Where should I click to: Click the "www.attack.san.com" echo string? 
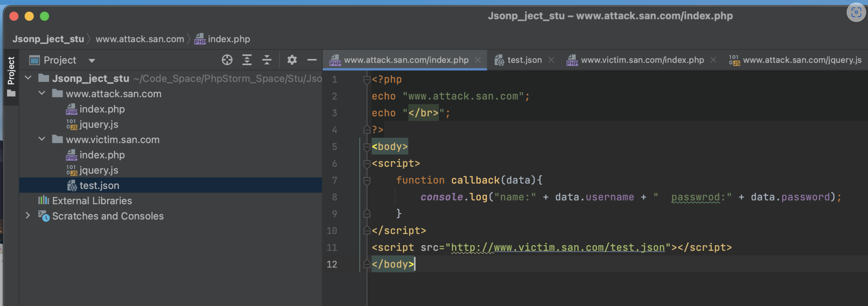[x=463, y=96]
